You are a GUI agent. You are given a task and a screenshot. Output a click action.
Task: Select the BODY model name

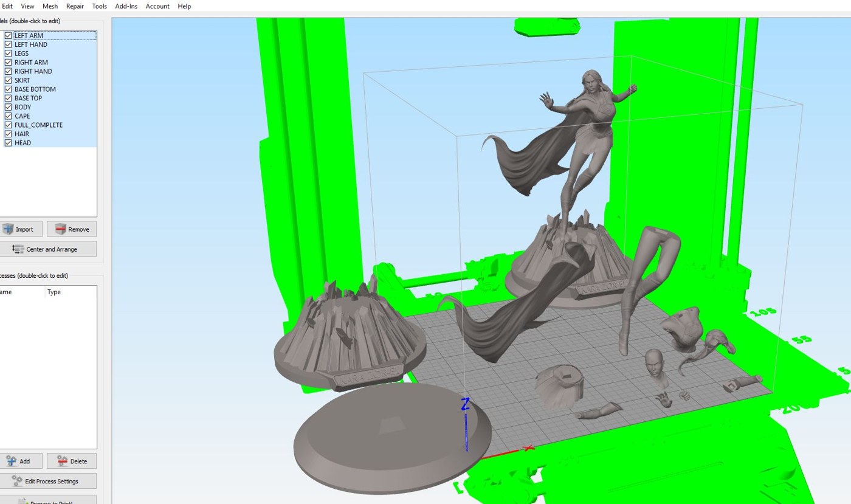(x=22, y=107)
